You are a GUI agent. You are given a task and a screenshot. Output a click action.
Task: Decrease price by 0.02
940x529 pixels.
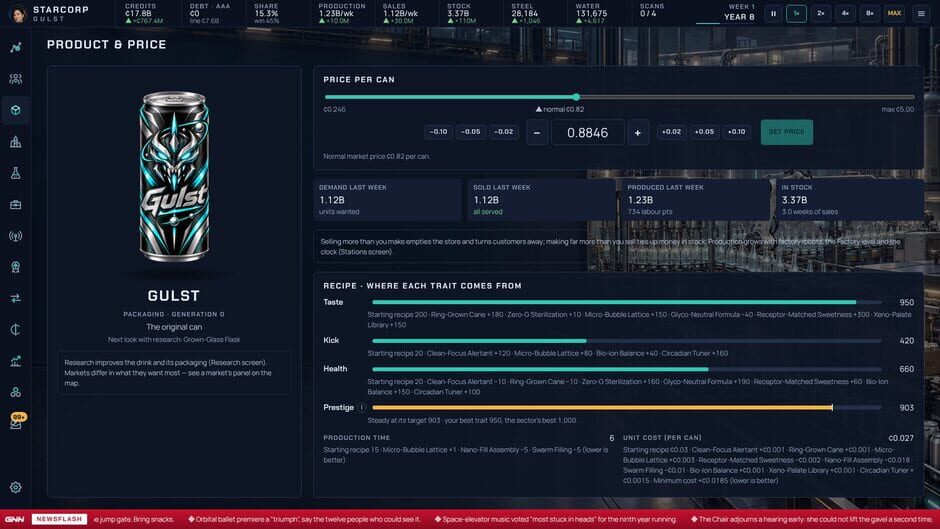coord(503,132)
